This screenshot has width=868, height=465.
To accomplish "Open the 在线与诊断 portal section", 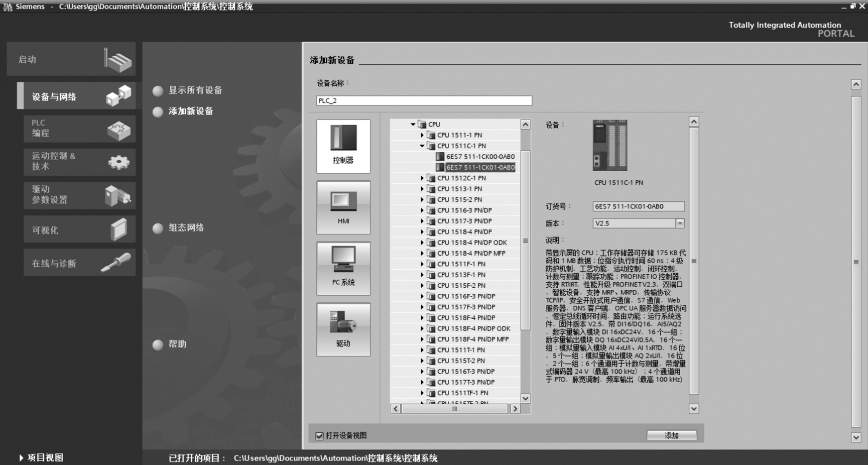I will (x=79, y=263).
